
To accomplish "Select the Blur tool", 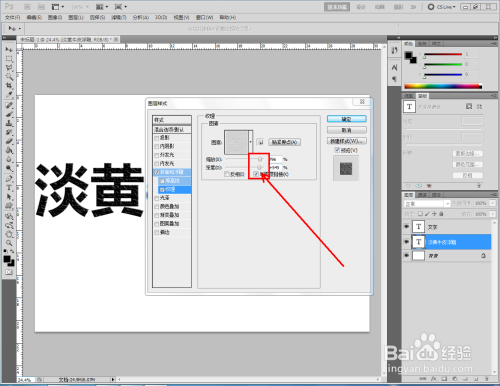I will [x=9, y=159].
